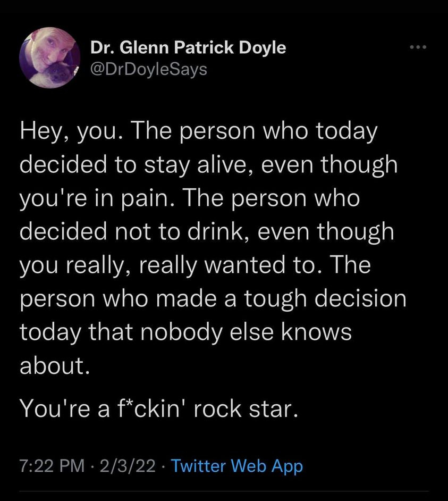This screenshot has height=501, width=448.
Task: Click "You're a f*ckin' rock star." line
Action: 156,410
